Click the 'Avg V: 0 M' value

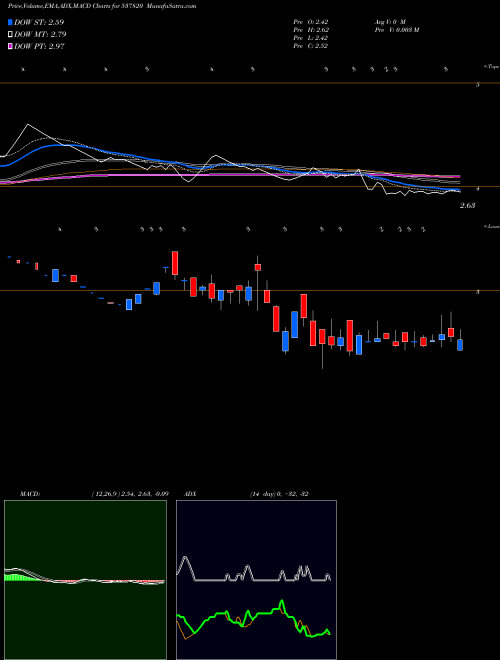[x=389, y=22]
